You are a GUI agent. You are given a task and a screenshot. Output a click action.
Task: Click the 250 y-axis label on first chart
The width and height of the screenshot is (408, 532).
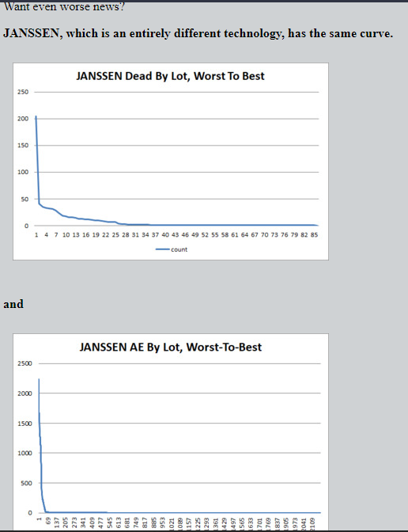coord(23,92)
